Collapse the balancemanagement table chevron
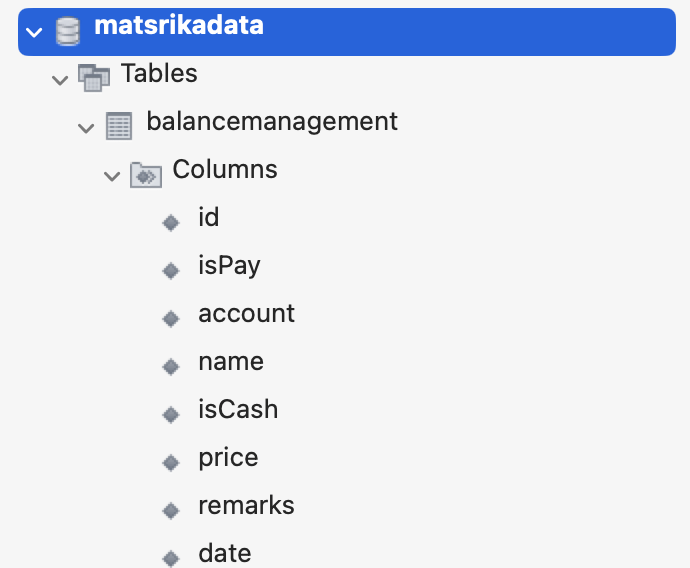The image size is (690, 568). point(85,126)
